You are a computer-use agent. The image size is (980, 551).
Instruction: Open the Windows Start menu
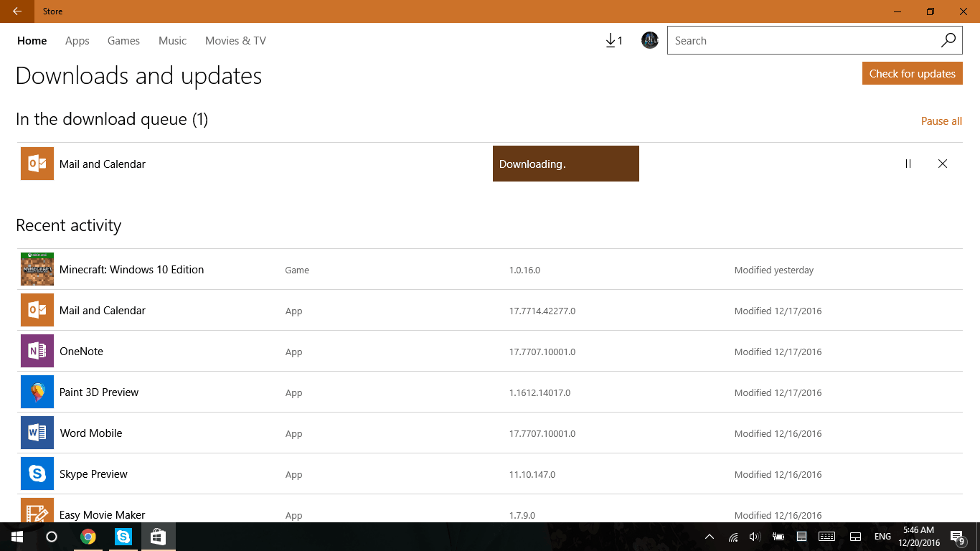coord(17,537)
